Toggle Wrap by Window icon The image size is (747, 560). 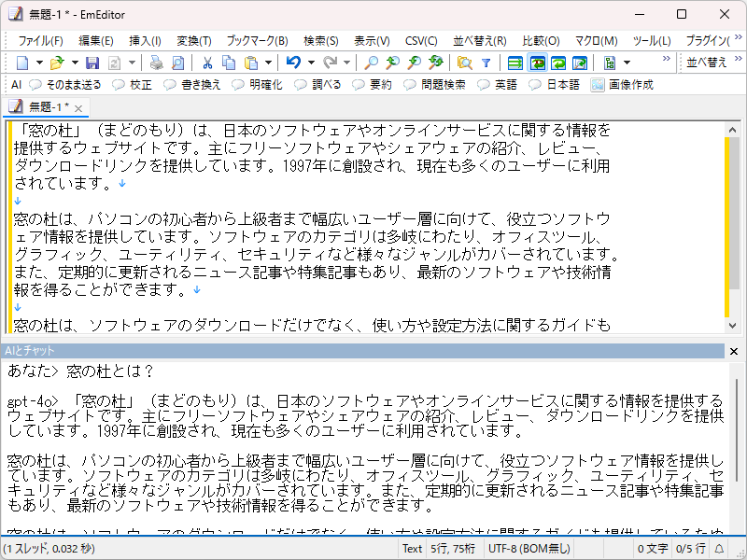click(x=558, y=63)
